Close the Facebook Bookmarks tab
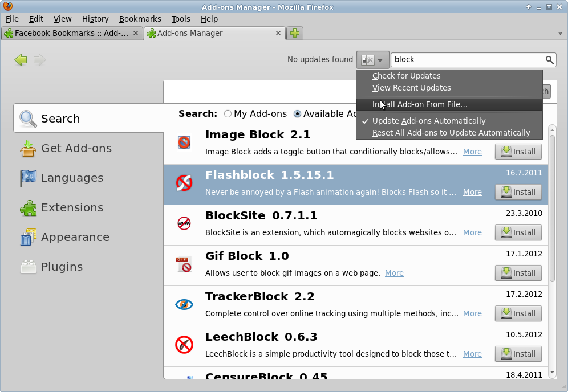The height and width of the screenshot is (392, 568). click(136, 33)
